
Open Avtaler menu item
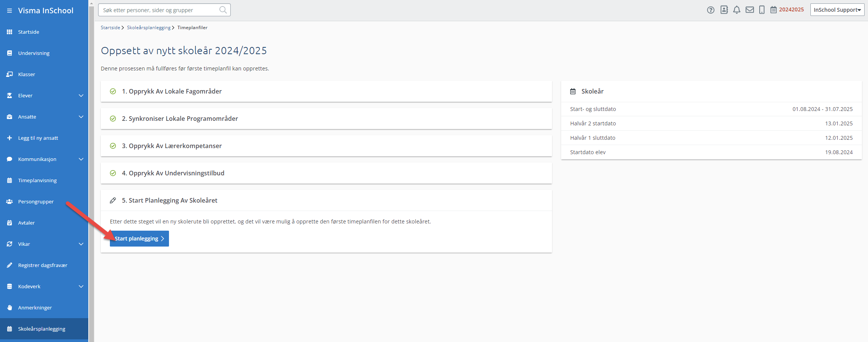coord(44,223)
